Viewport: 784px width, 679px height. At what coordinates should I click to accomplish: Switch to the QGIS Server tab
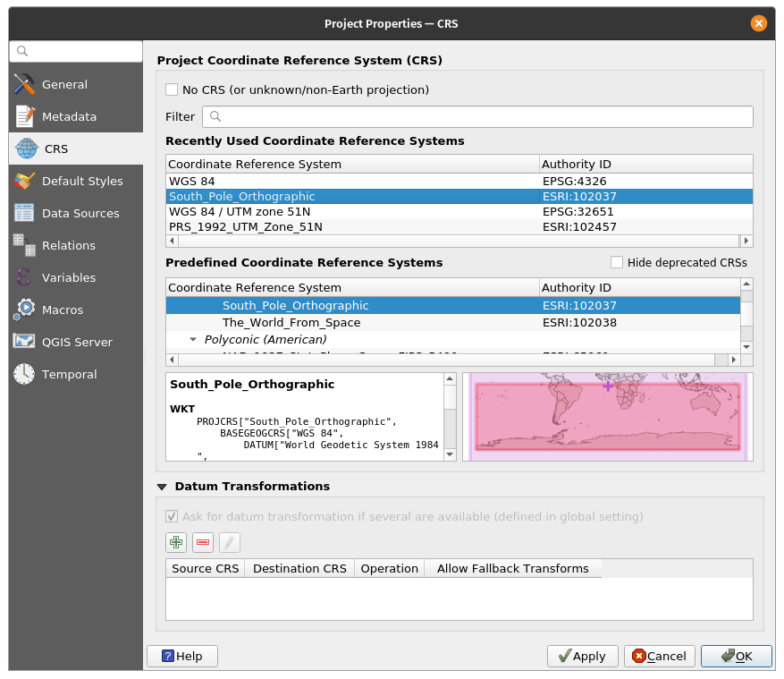[x=76, y=342]
